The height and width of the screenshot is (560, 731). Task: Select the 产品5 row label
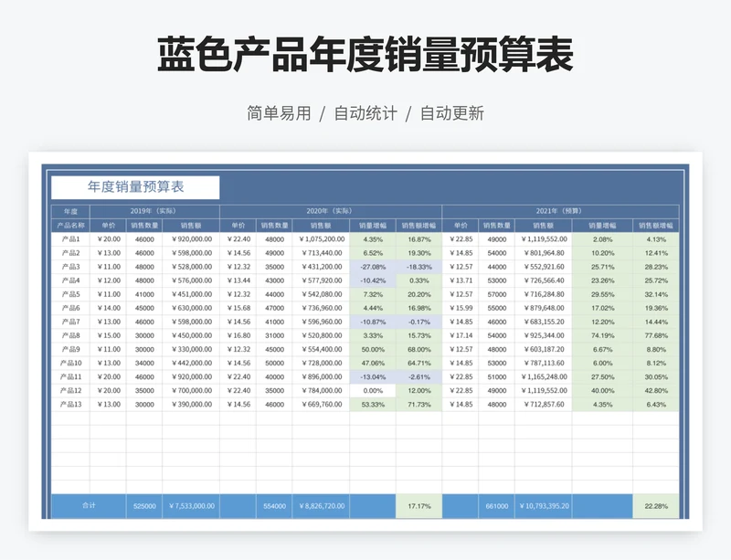[70, 294]
